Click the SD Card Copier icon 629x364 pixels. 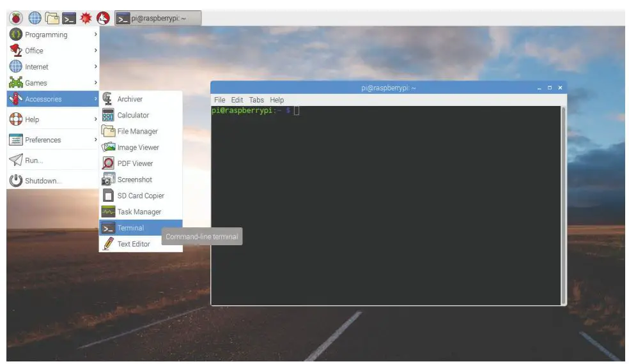108,195
